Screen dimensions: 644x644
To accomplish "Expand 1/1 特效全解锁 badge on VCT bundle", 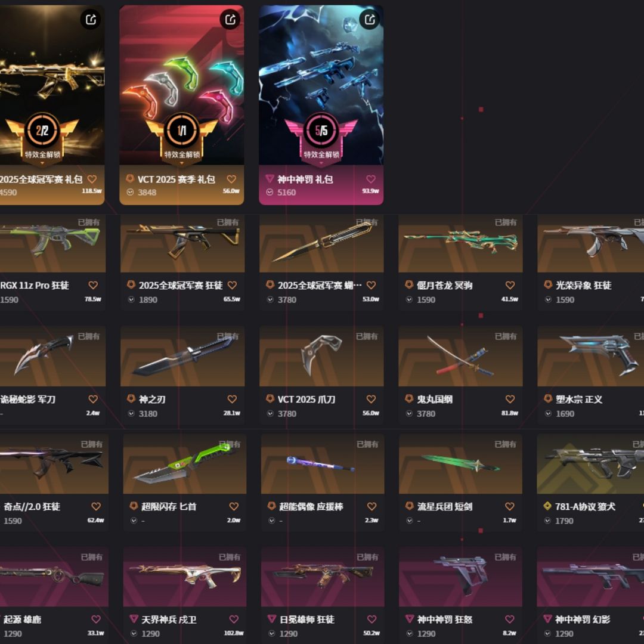I will 182,163.
